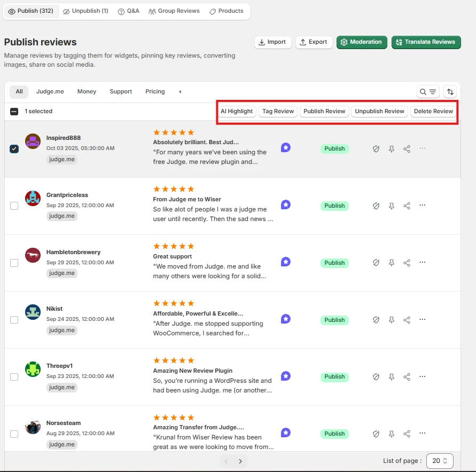Click the shield-slash icon on Grantpriceless's review

pos(376,206)
